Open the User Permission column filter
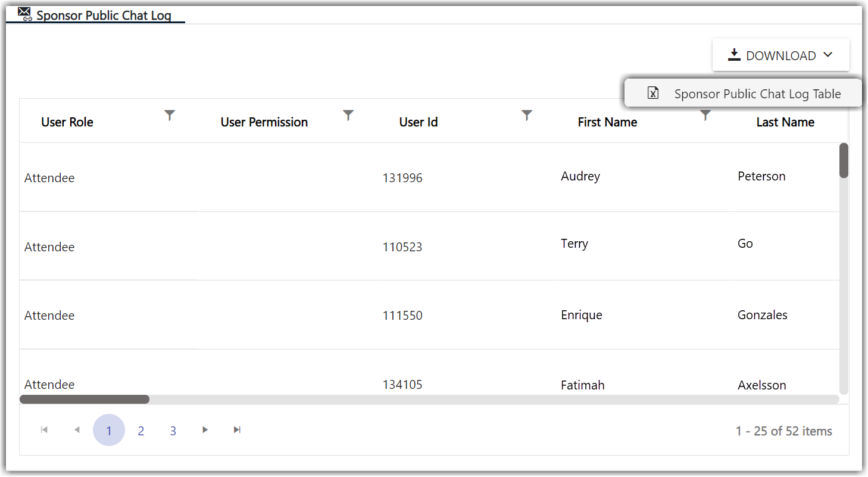This screenshot has height=477, width=868. pos(348,115)
